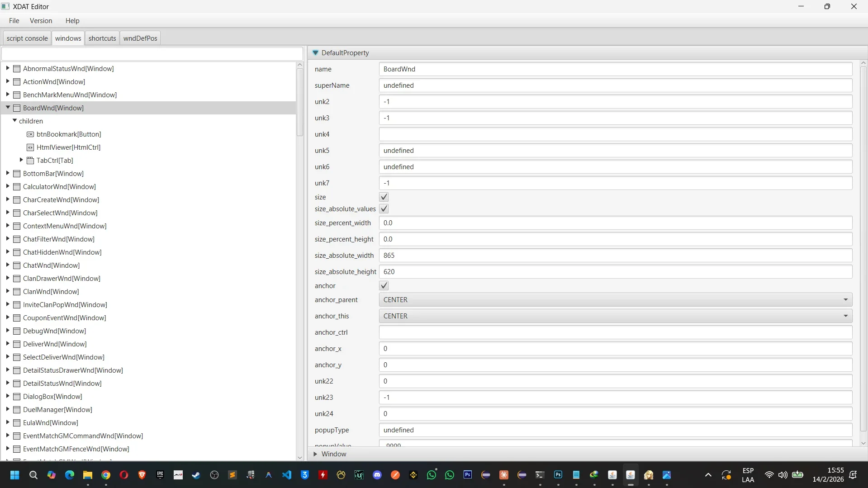Select the EventMatchGMCommandWnd[Window] tree row
Viewport: 868px width, 488px height.
(148, 436)
